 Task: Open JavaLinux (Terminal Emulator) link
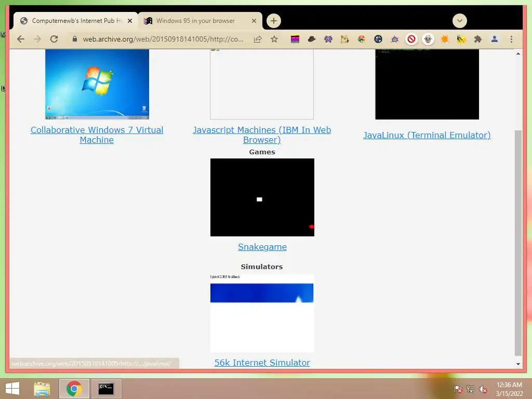pyautogui.click(x=427, y=135)
